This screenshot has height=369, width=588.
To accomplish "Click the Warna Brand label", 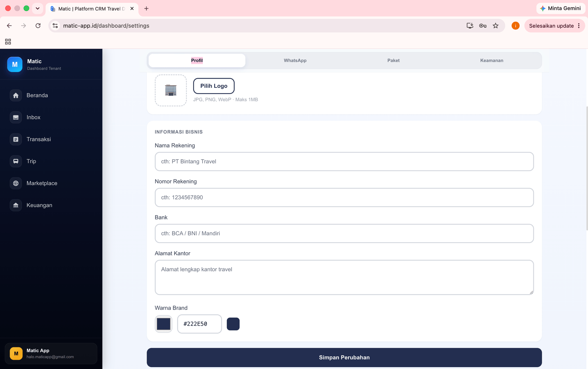I will (171, 308).
